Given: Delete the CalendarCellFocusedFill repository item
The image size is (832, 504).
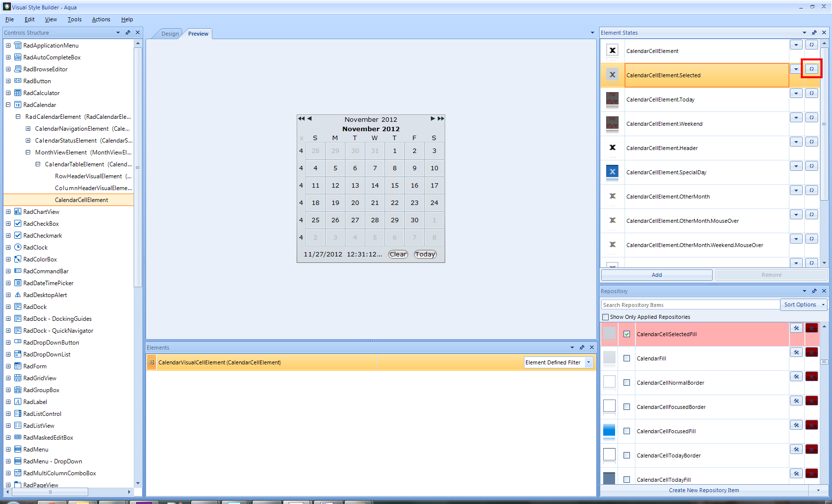Looking at the screenshot, I should coord(811,425).
